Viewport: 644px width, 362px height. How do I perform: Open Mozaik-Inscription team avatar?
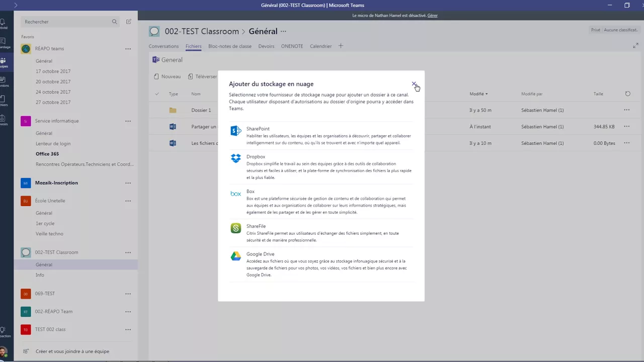coord(26,183)
